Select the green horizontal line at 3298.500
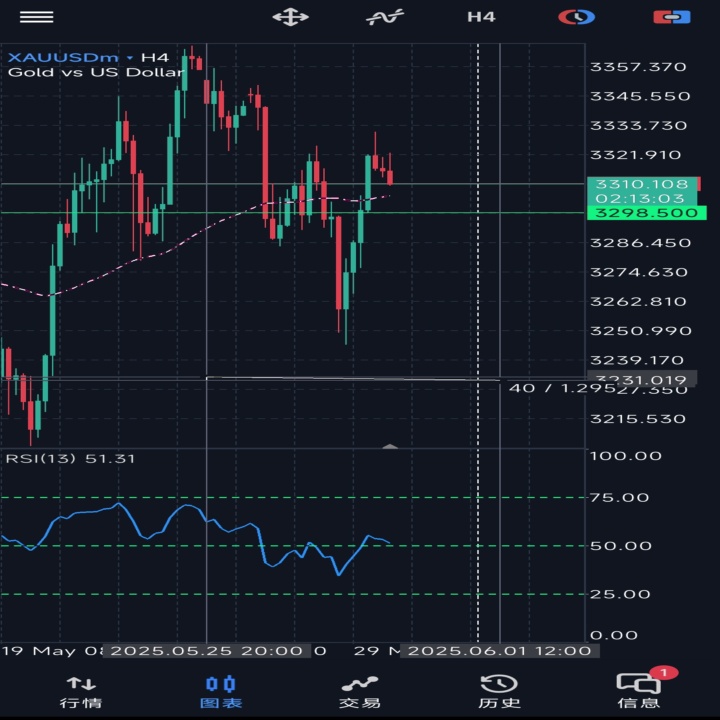Viewport: 720px width, 720px height. 293,213
